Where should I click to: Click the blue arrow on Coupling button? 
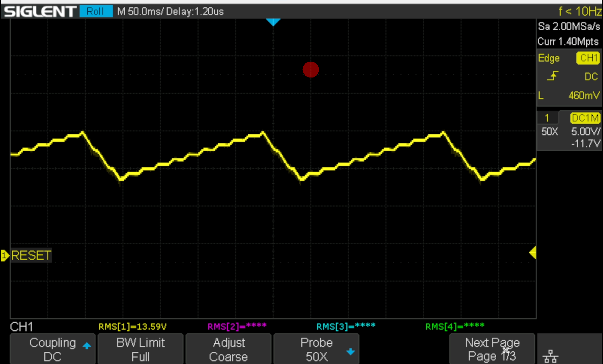(x=87, y=346)
